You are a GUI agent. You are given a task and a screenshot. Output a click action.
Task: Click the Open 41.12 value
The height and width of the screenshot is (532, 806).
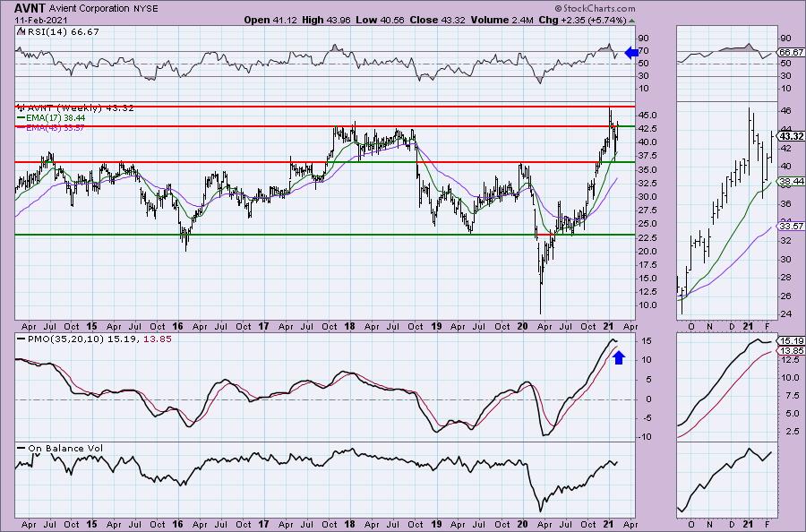[270, 20]
